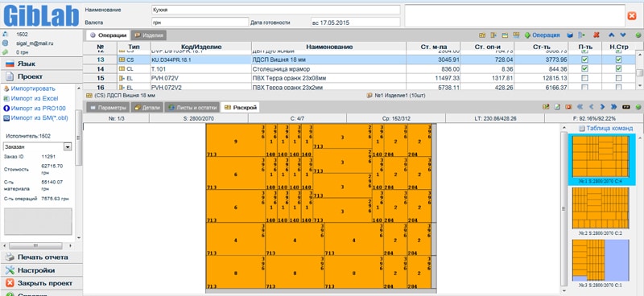Check Н.Стр checkbox in row 15
The width and height of the screenshot is (644, 296).
pos(618,78)
